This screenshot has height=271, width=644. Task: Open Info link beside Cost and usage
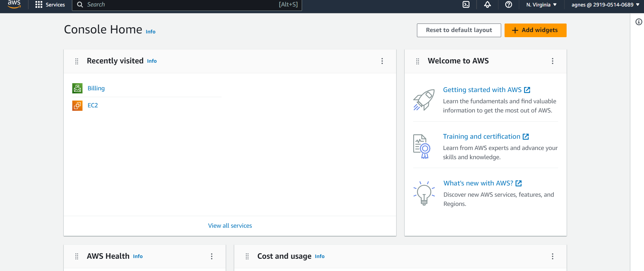[320, 256]
